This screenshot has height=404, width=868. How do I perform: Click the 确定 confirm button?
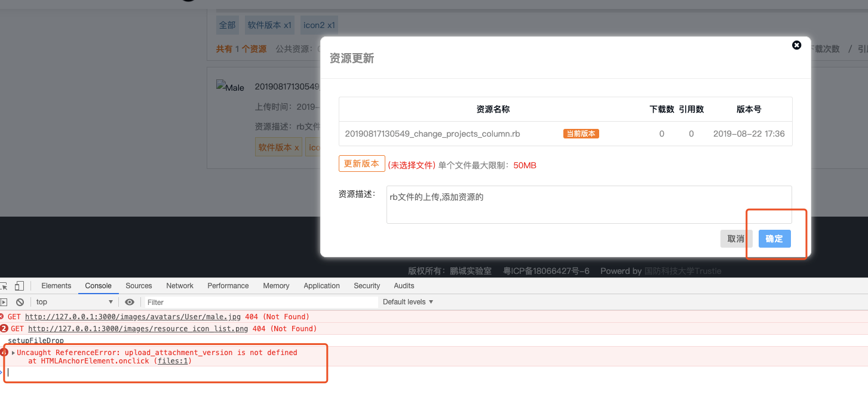pos(774,239)
